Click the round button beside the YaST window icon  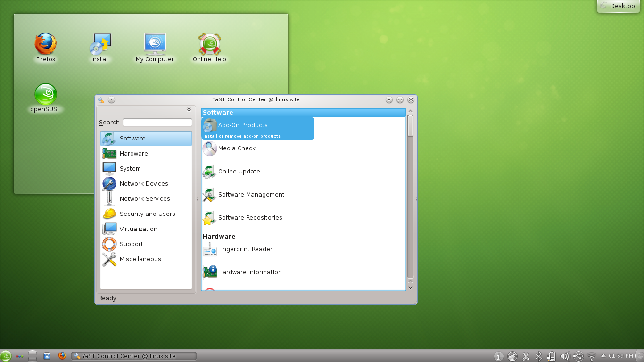click(111, 99)
